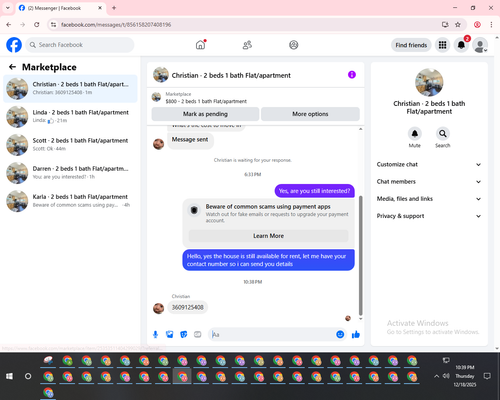Open the purple conversation information icon
500x400 pixels.
pos(352,75)
